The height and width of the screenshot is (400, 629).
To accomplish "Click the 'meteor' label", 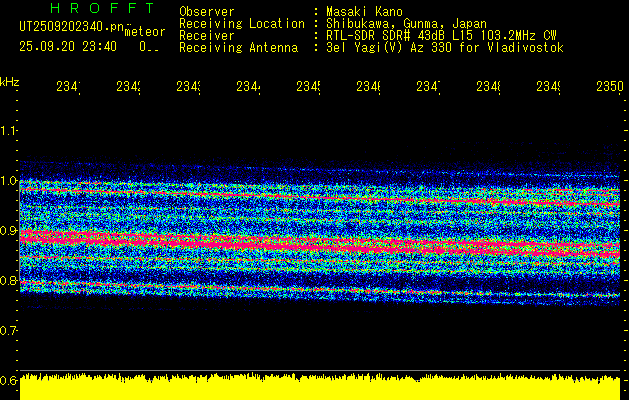I will click(145, 32).
